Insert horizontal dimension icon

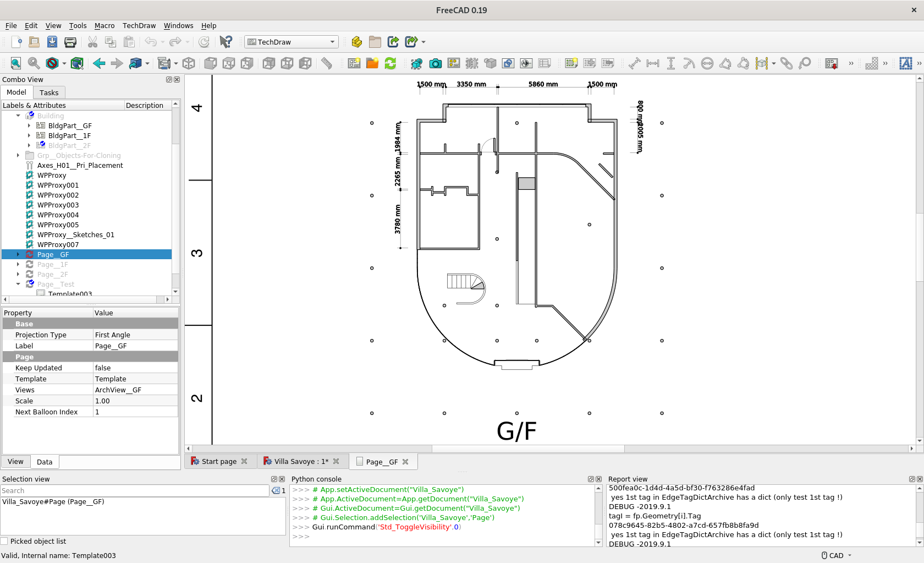coord(653,63)
